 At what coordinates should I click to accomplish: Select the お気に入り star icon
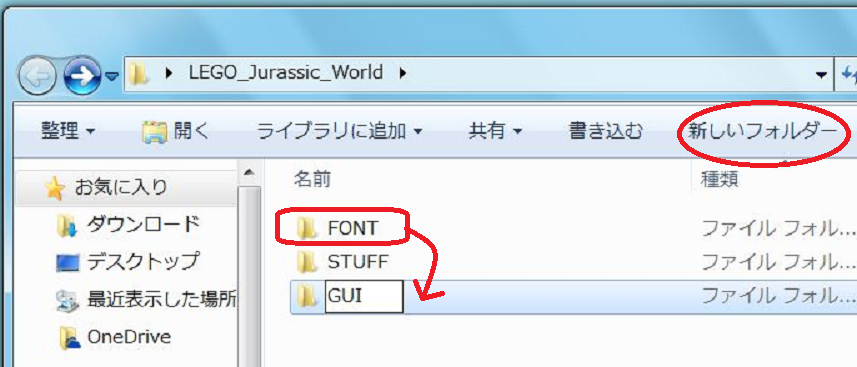(55, 189)
